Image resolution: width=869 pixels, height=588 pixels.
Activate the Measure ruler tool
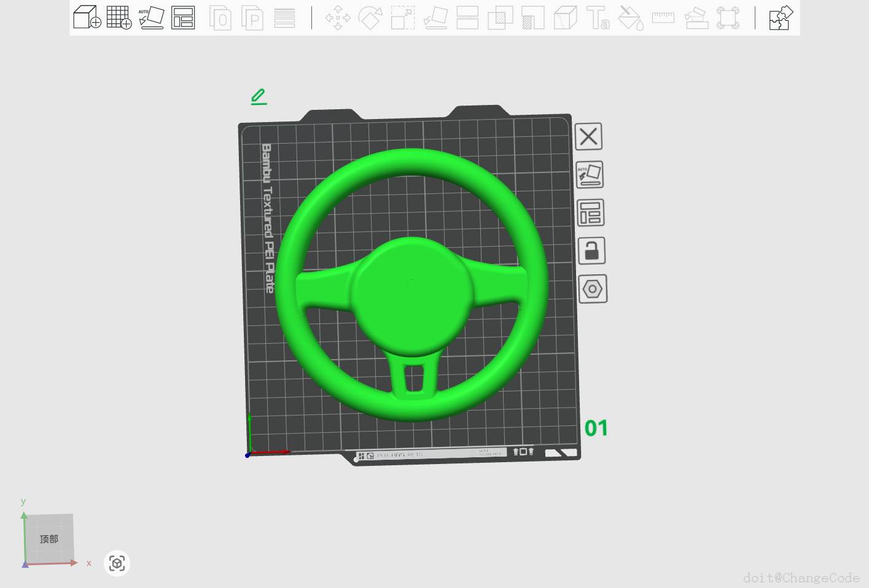tap(663, 18)
